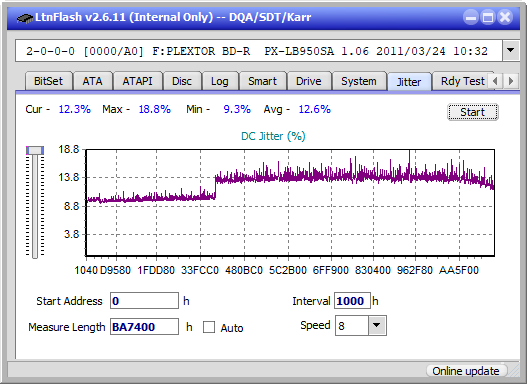Close the LtnFlash window

click(505, 17)
